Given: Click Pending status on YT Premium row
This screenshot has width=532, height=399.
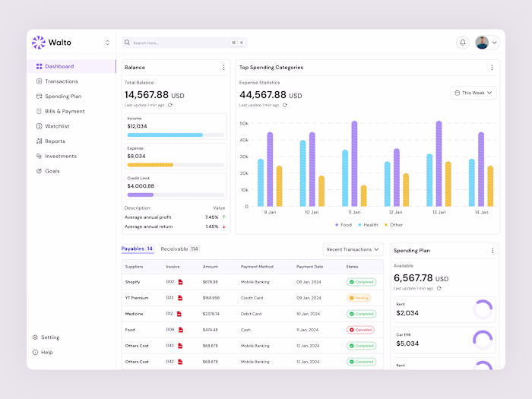Looking at the screenshot, I should (x=359, y=298).
